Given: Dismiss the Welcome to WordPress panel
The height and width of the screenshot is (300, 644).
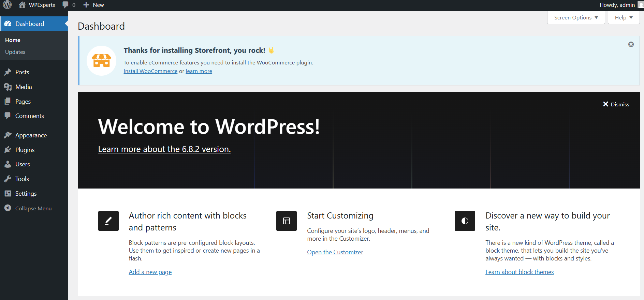Looking at the screenshot, I should [x=616, y=104].
